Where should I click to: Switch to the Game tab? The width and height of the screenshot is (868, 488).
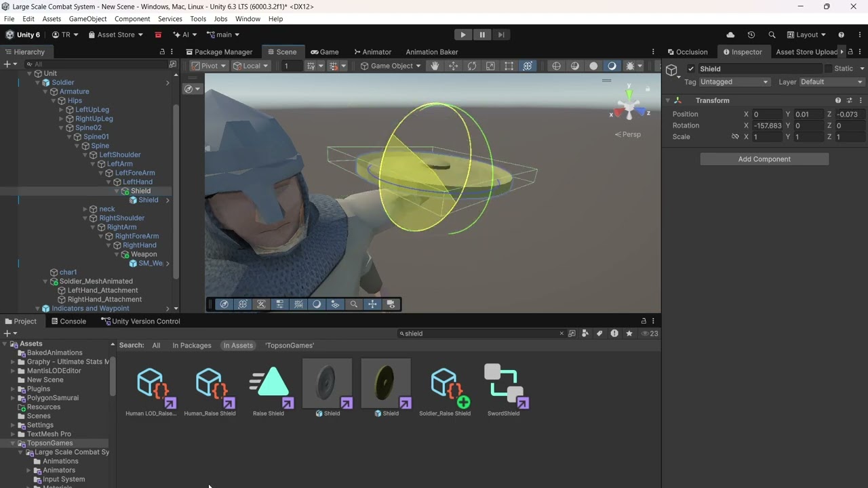[x=324, y=52]
